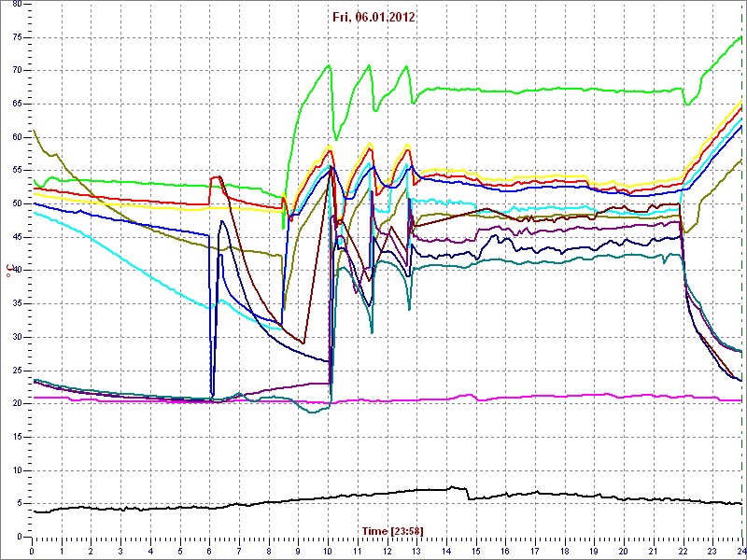This screenshot has width=747, height=560.
Task: Click hour label 4 on time axis
Action: (x=150, y=550)
